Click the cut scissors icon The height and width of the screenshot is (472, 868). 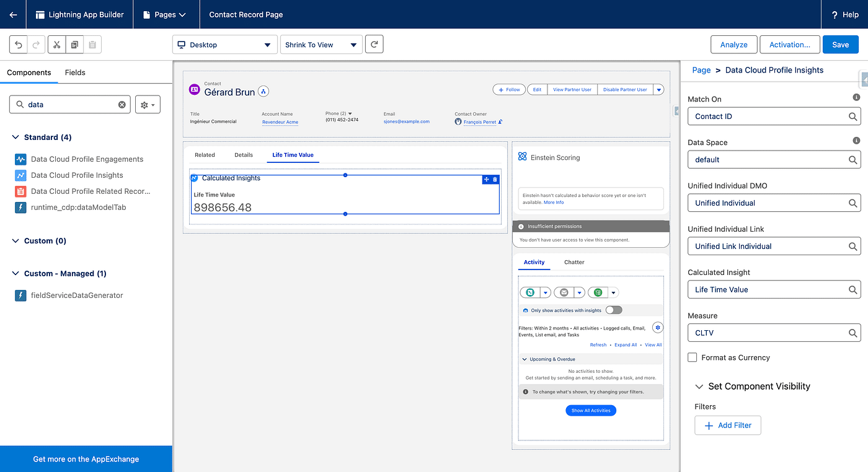(56, 45)
